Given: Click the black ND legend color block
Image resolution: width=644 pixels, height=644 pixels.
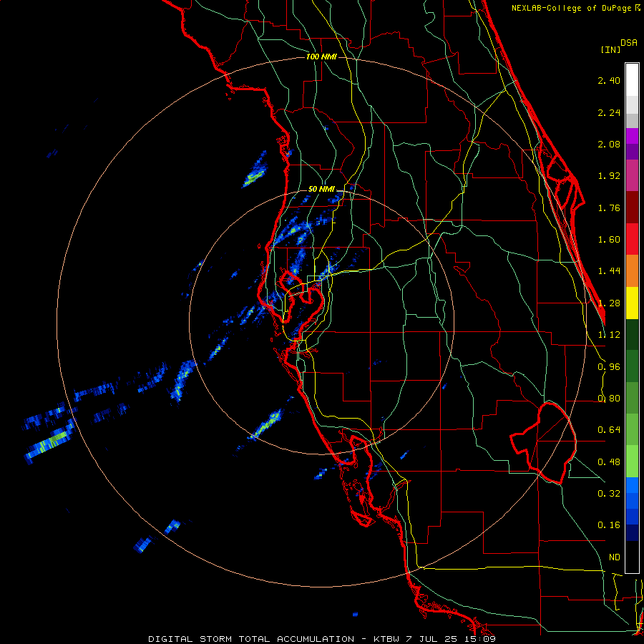Looking at the screenshot, I should pos(632,557).
